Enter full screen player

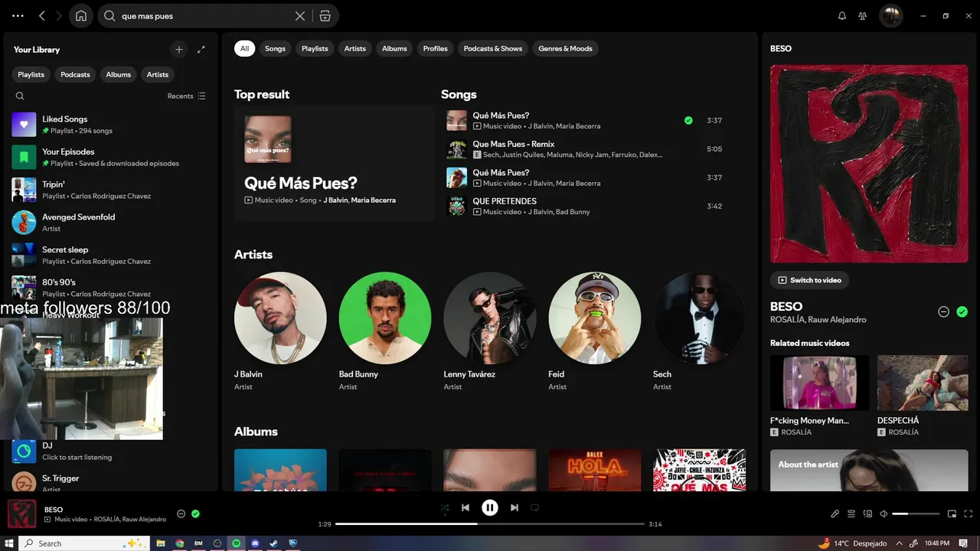coord(969,514)
